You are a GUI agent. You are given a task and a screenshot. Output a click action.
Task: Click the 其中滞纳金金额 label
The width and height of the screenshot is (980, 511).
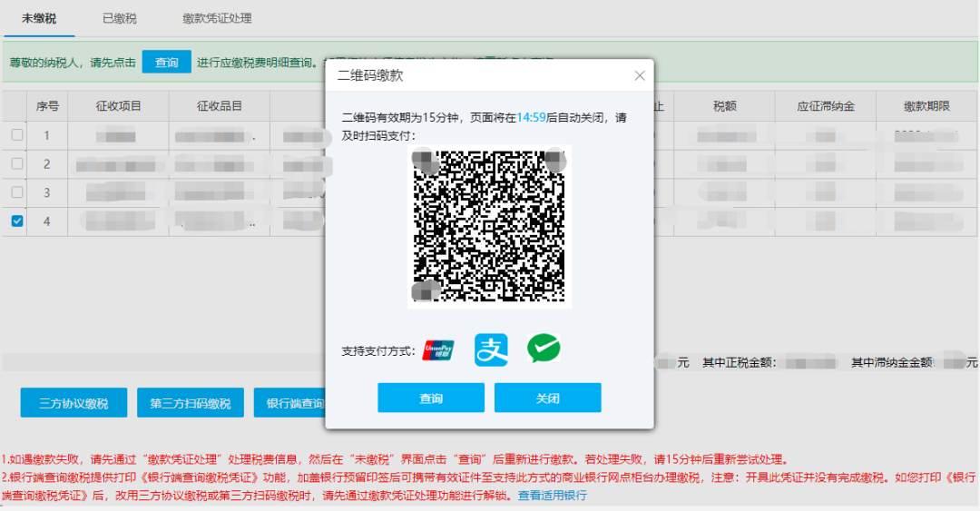tap(892, 363)
